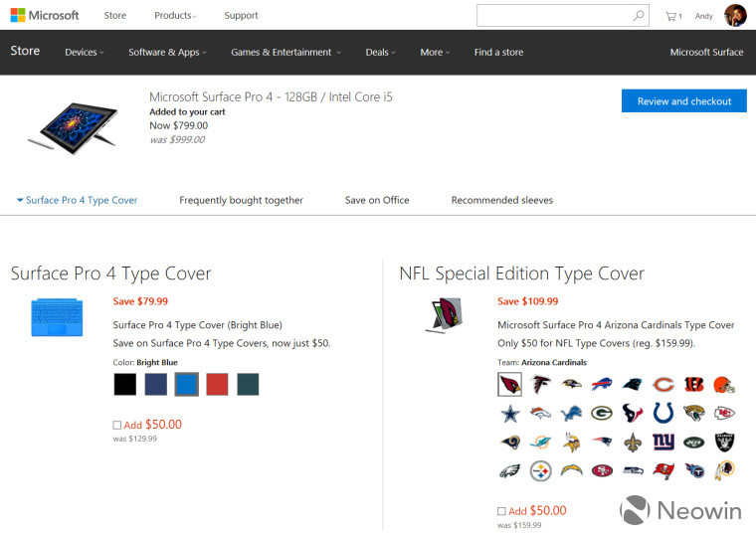This screenshot has height=540, width=756.
Task: Choose the Houston Texans team logo
Action: click(x=632, y=413)
